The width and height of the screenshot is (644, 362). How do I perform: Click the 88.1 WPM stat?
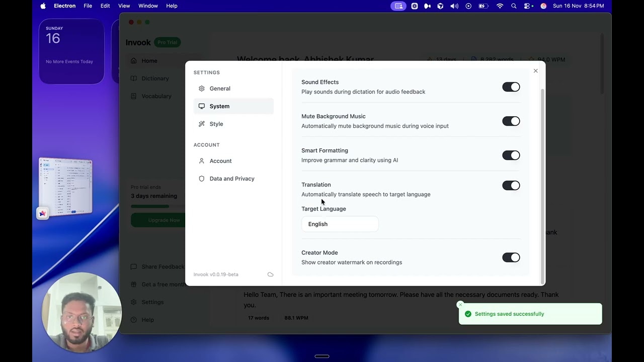296,318
